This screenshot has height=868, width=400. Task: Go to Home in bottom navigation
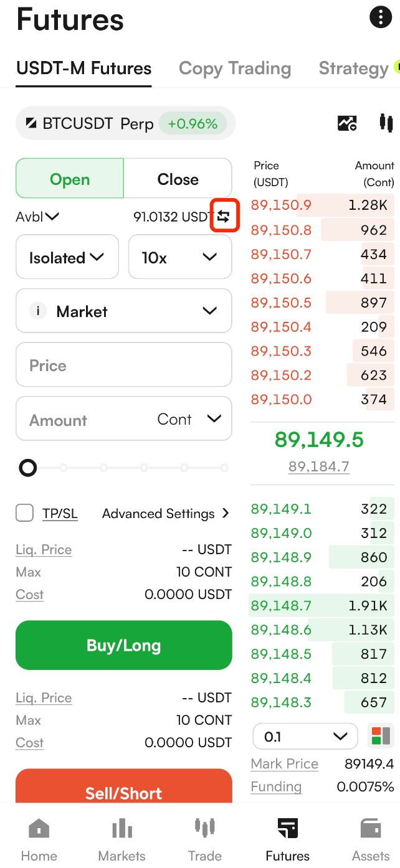(x=39, y=839)
